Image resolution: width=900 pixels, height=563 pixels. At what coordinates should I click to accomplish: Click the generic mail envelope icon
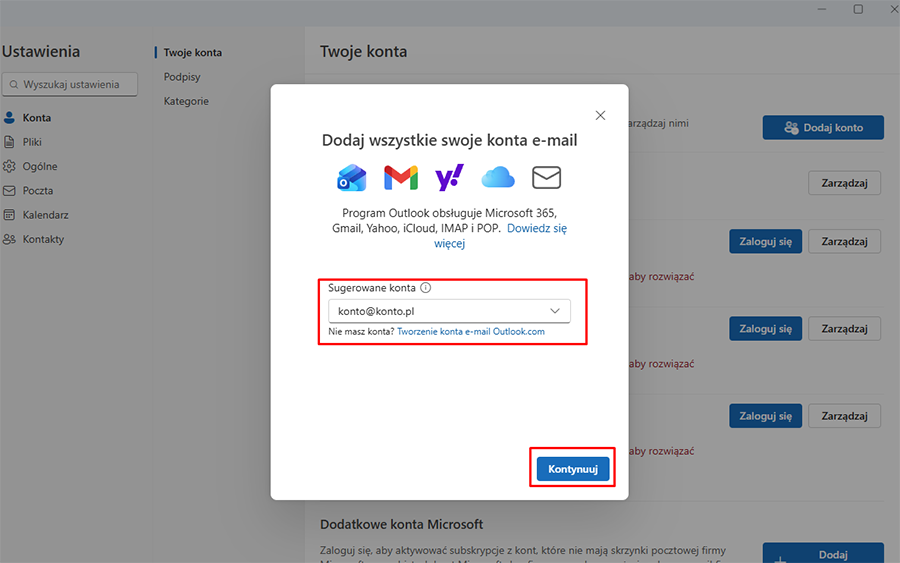[x=546, y=177]
